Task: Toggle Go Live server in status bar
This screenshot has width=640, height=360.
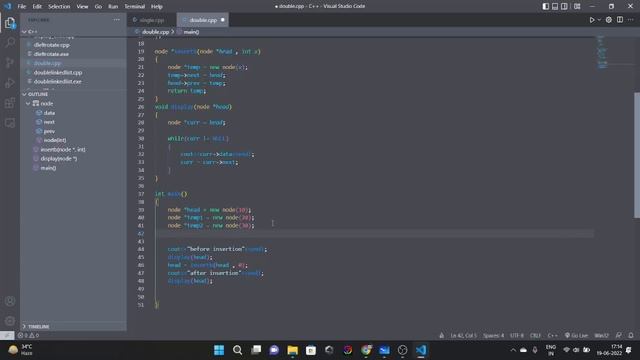Action: coord(576,335)
